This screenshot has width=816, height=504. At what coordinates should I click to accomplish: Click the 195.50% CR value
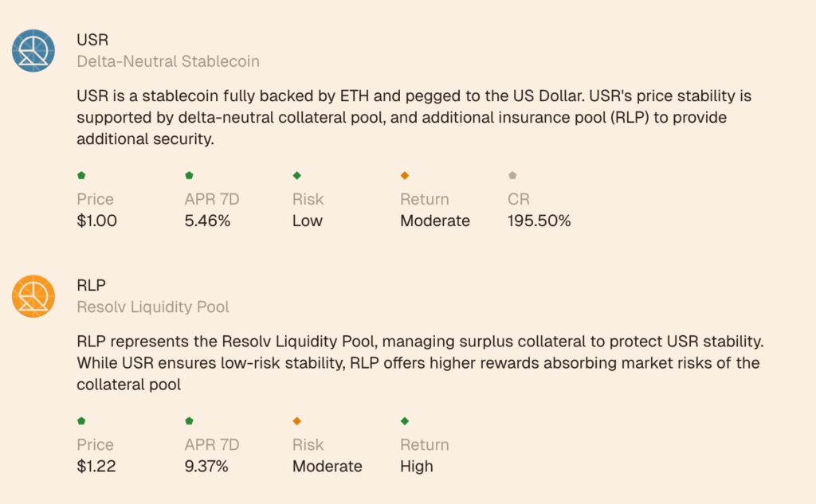coord(539,221)
